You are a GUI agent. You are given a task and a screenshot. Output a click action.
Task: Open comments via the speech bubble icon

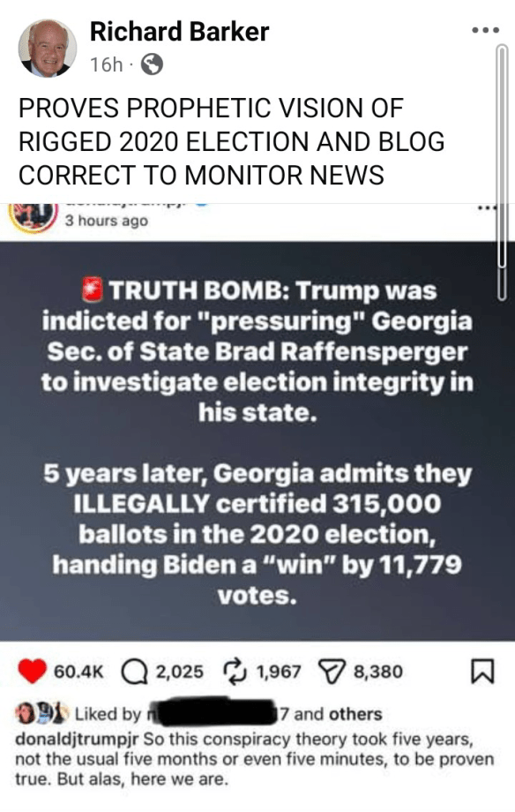134,672
